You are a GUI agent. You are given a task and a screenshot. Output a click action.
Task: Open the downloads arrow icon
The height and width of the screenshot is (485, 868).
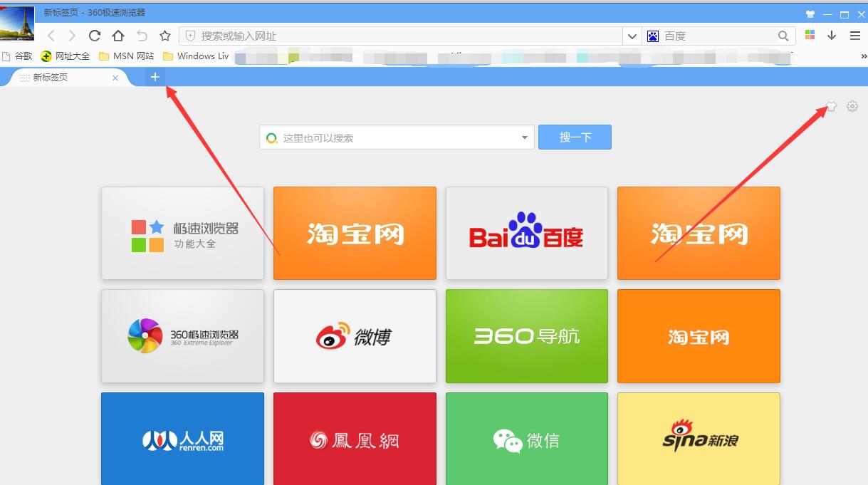click(832, 35)
